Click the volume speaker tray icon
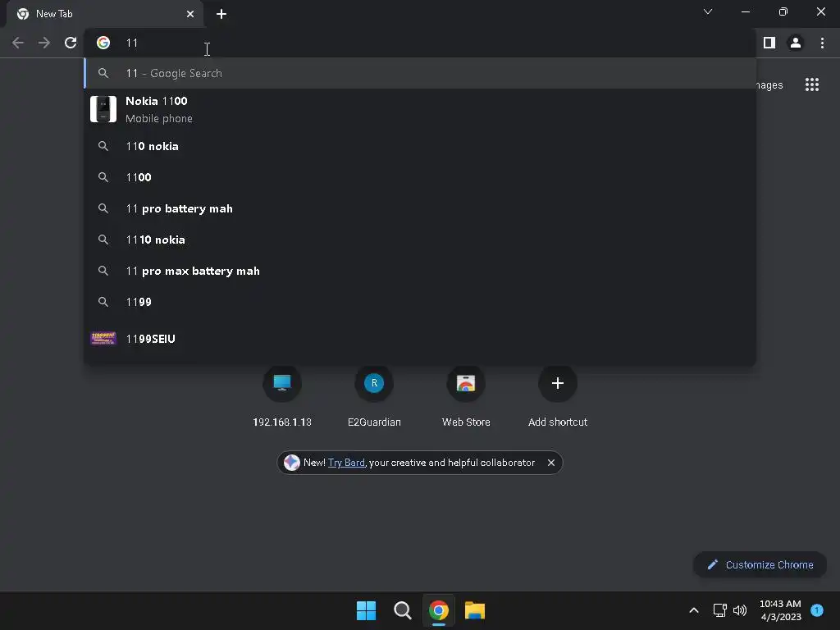Viewport: 840px width, 630px height. click(x=740, y=610)
